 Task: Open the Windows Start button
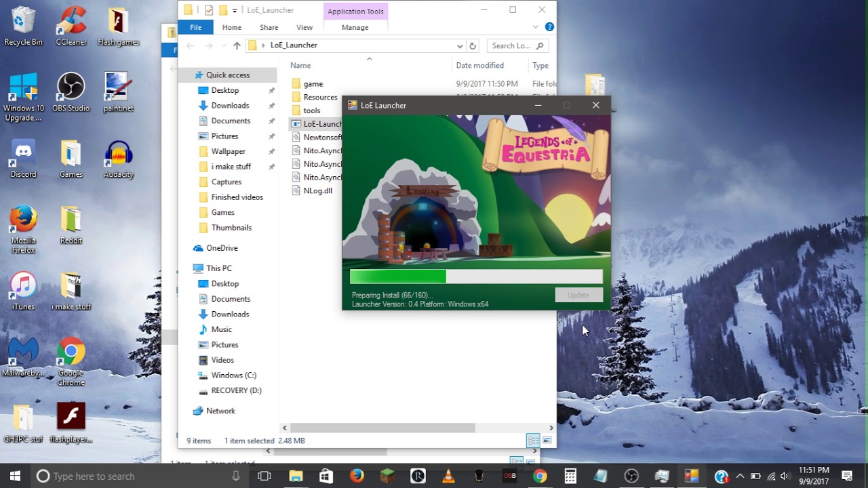pos(15,476)
